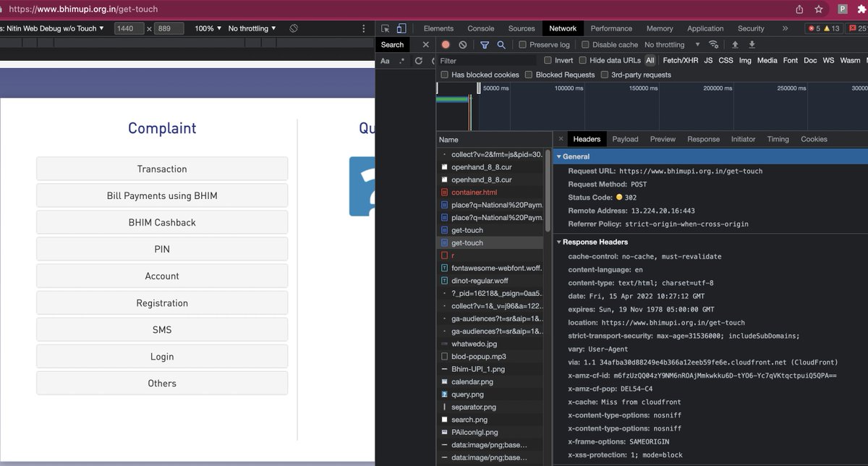868x466 pixels.
Task: Open the issues count badge
Action: [858, 28]
